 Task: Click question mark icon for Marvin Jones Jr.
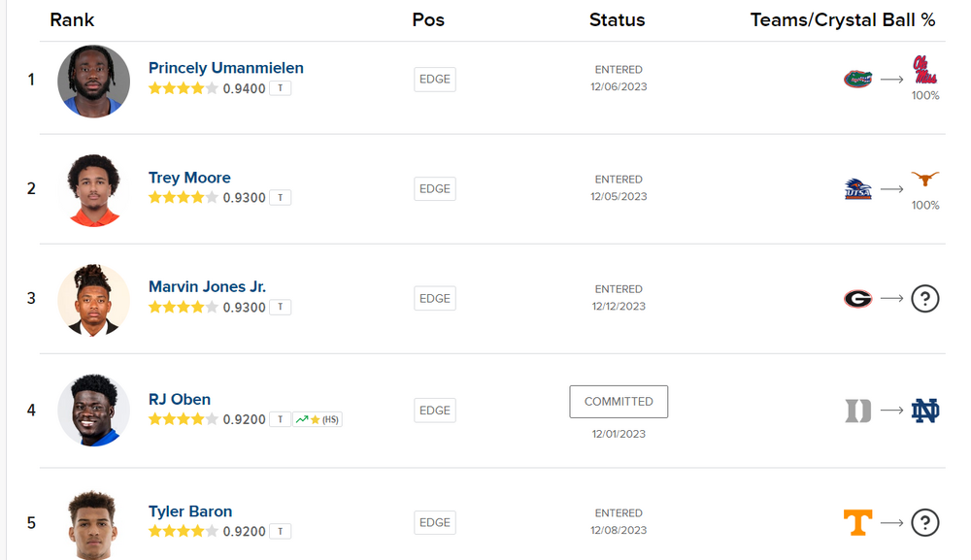(924, 299)
